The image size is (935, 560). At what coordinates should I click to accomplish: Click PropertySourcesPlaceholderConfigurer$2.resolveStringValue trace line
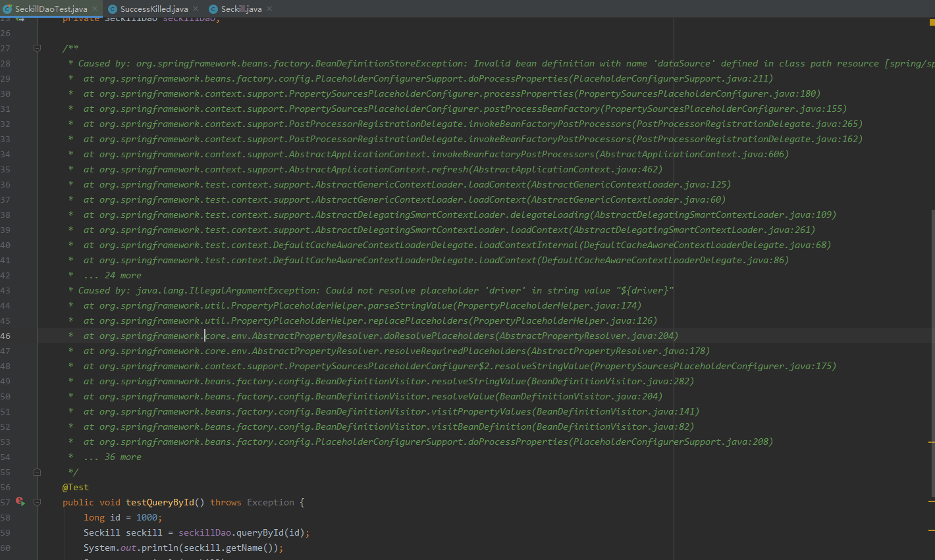point(460,366)
